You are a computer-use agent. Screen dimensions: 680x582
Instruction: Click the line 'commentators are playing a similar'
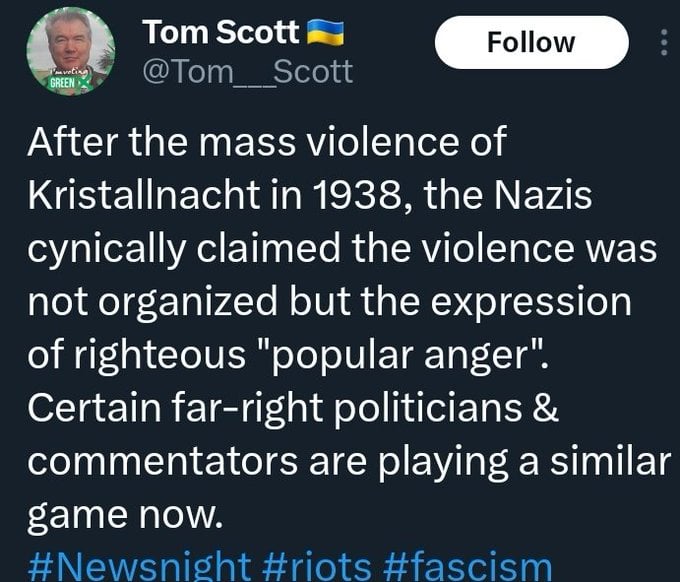pyautogui.click(x=349, y=461)
